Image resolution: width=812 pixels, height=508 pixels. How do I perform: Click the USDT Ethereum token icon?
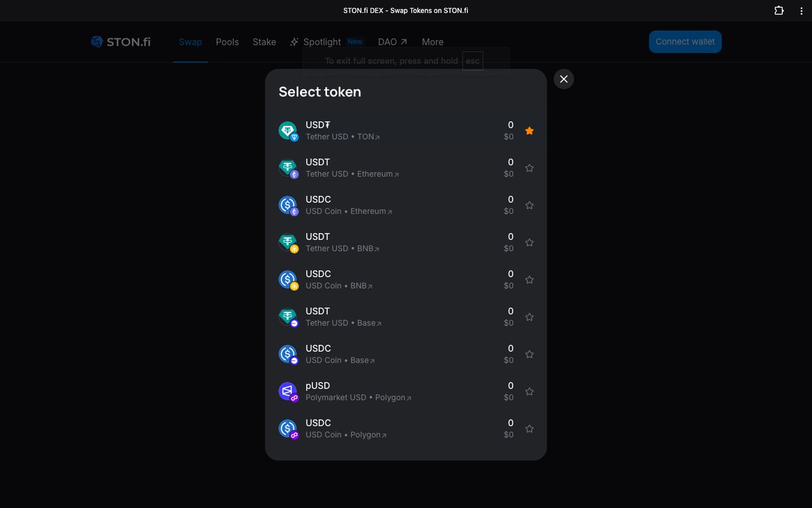click(288, 168)
